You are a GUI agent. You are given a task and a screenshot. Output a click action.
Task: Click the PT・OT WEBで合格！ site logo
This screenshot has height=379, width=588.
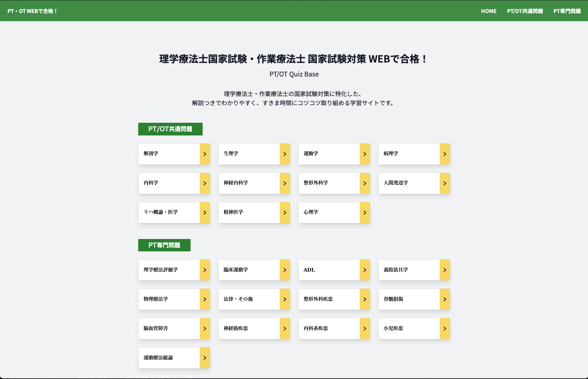tap(33, 11)
